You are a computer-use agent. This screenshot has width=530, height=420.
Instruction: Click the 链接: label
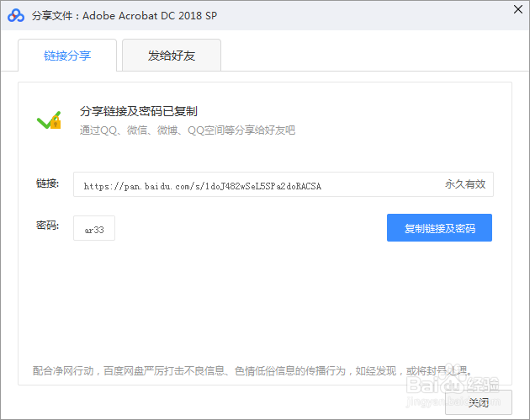[47, 183]
